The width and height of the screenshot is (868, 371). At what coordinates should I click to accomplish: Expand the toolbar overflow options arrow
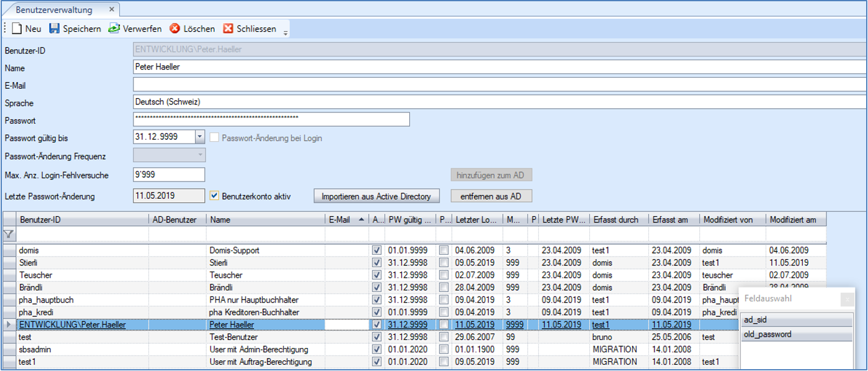pyautogui.click(x=286, y=32)
